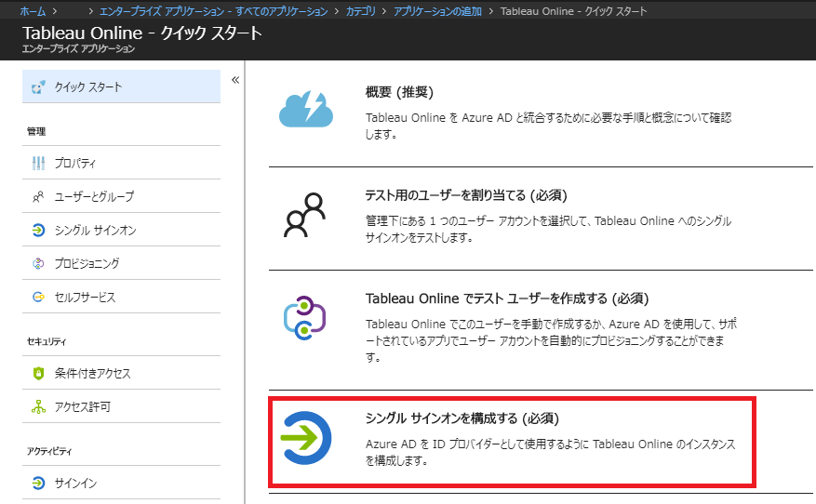816x504 pixels.
Task: Open セルフサービス menu item
Action: [121, 297]
